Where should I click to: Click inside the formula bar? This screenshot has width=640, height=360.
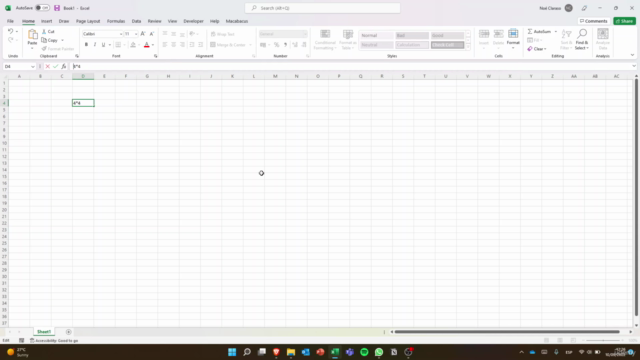tap(351, 66)
